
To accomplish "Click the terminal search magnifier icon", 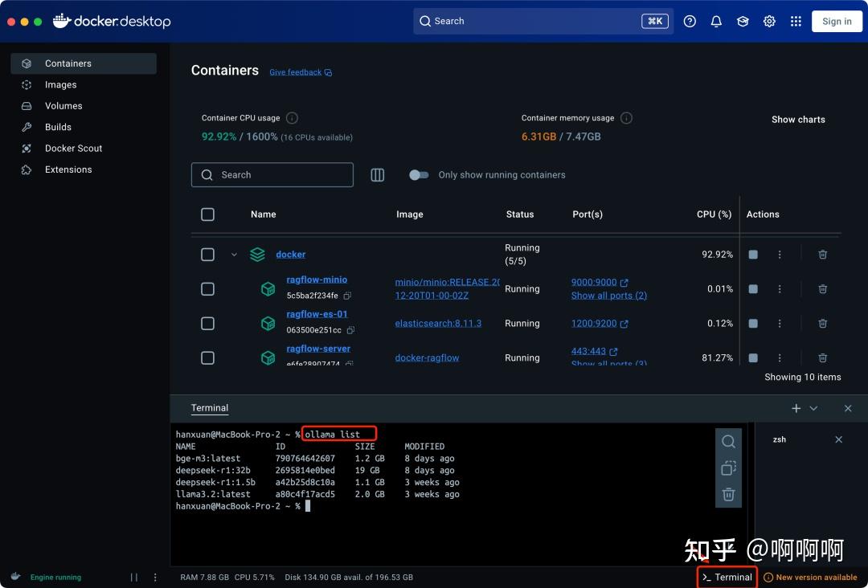I will (x=728, y=442).
